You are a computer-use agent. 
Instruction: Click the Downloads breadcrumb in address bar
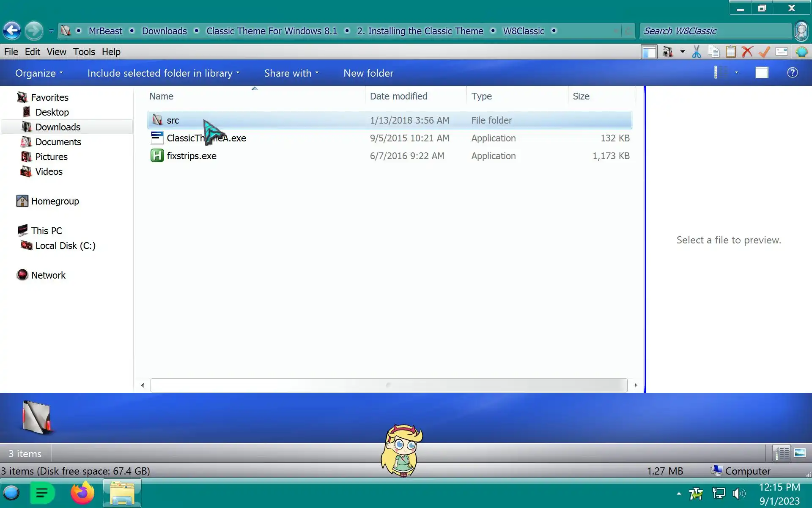[164, 31]
